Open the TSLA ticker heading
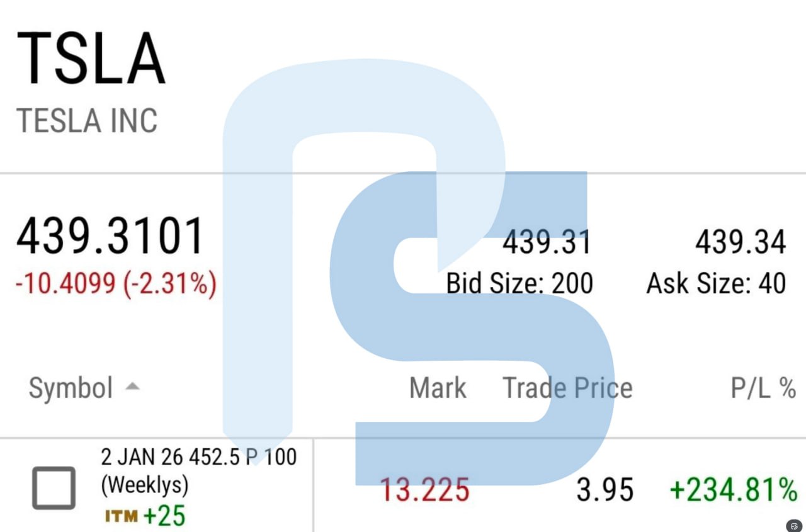Image resolution: width=806 pixels, height=532 pixels. [91, 58]
